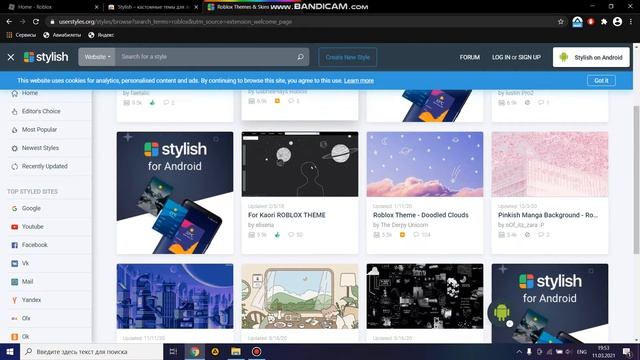Screen dimensions: 640x360
Task: Bookmark page with star icon
Action: (560, 22)
